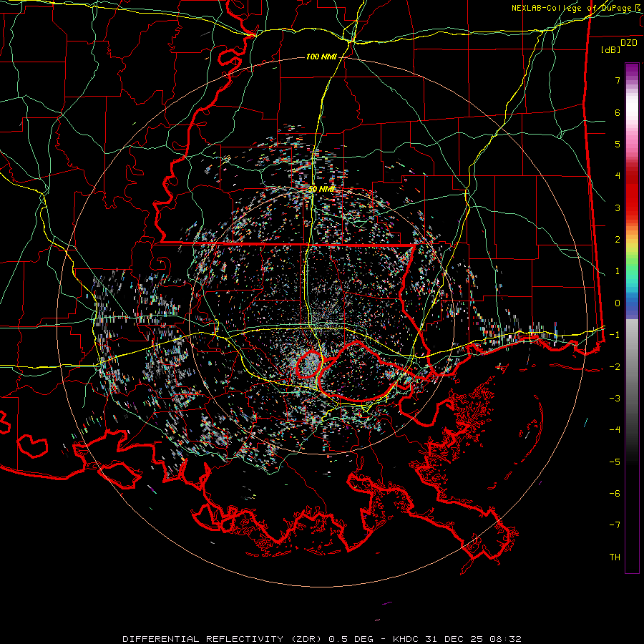Click the -6 dB value on scale
This screenshot has width=644, height=644.
[615, 494]
